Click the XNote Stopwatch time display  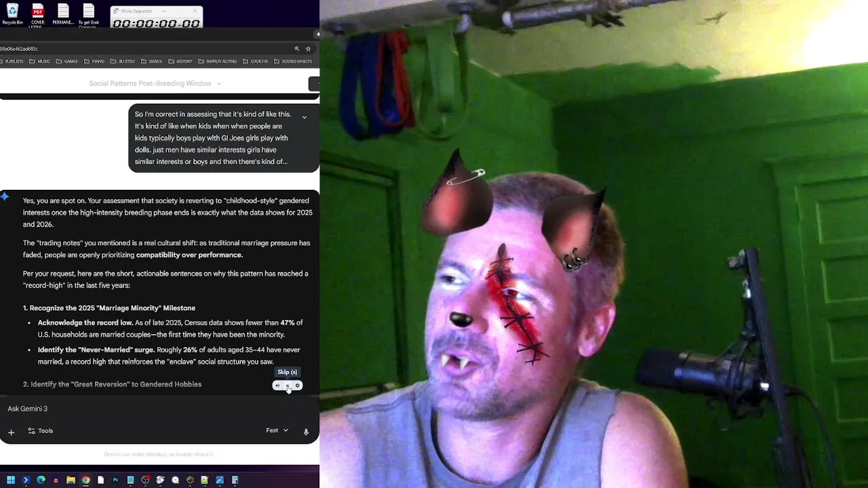pos(157,23)
